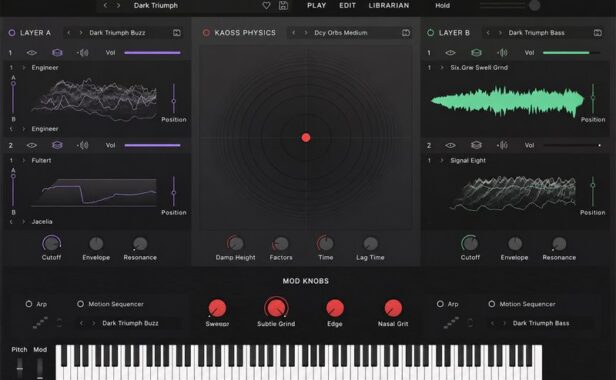Viewport: 616px width, 380px height.
Task: Click the Engineer A/B blend slider
Action: click(13, 97)
